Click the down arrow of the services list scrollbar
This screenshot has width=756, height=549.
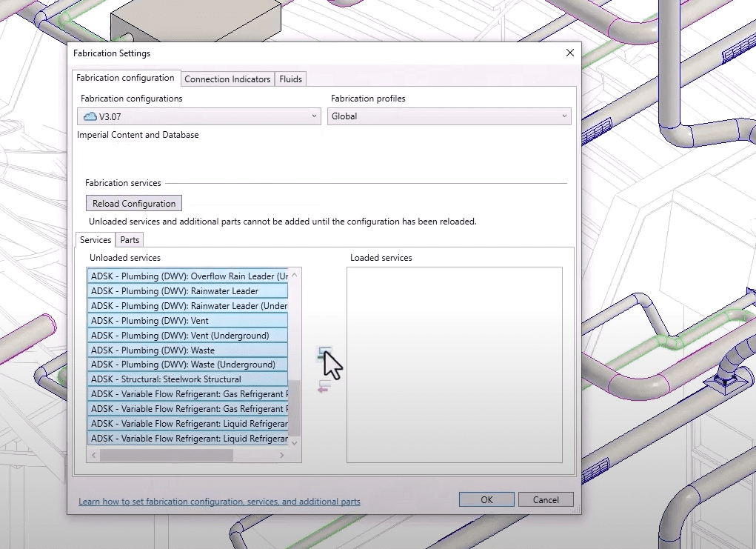[x=295, y=442]
